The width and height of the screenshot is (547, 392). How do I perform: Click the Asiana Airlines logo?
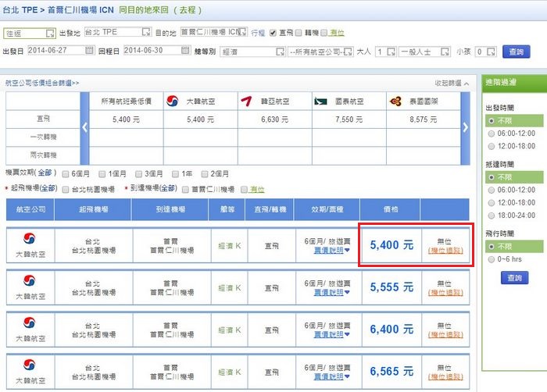tap(247, 101)
